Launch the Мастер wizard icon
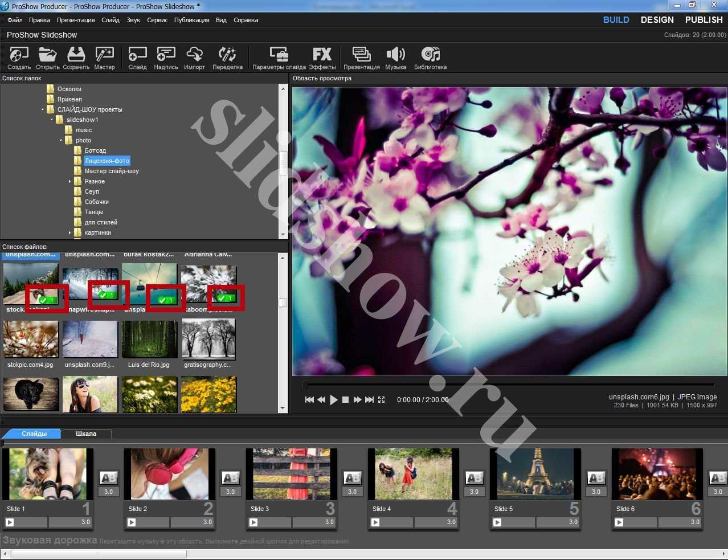Viewport: 728px width, 560px height. [x=104, y=55]
